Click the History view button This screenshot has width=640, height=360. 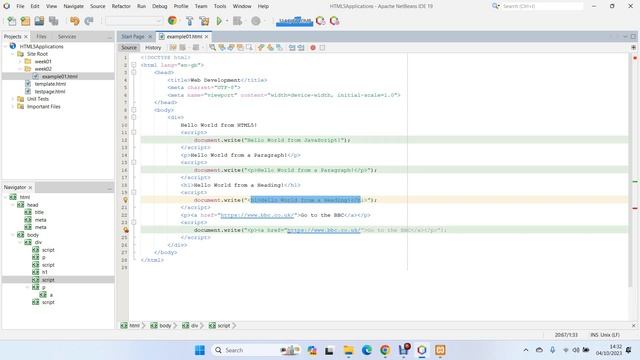(x=153, y=48)
